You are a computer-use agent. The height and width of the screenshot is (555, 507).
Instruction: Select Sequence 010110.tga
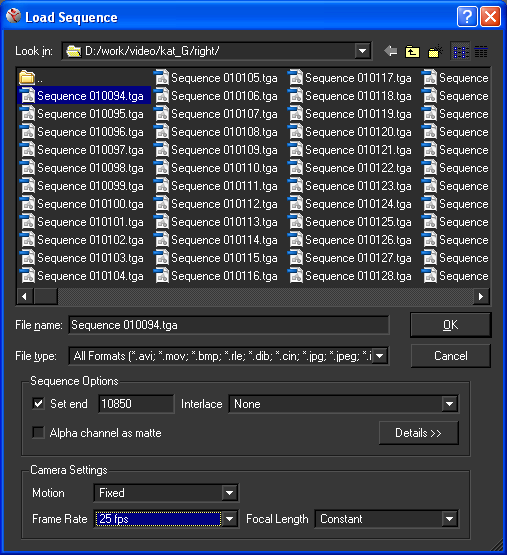tap(216, 168)
